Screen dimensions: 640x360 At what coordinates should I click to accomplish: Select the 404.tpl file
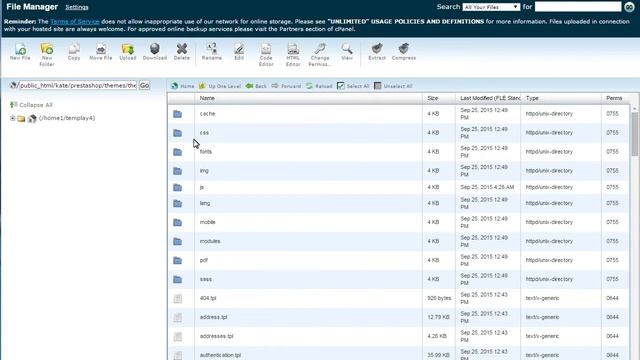[398, 298]
